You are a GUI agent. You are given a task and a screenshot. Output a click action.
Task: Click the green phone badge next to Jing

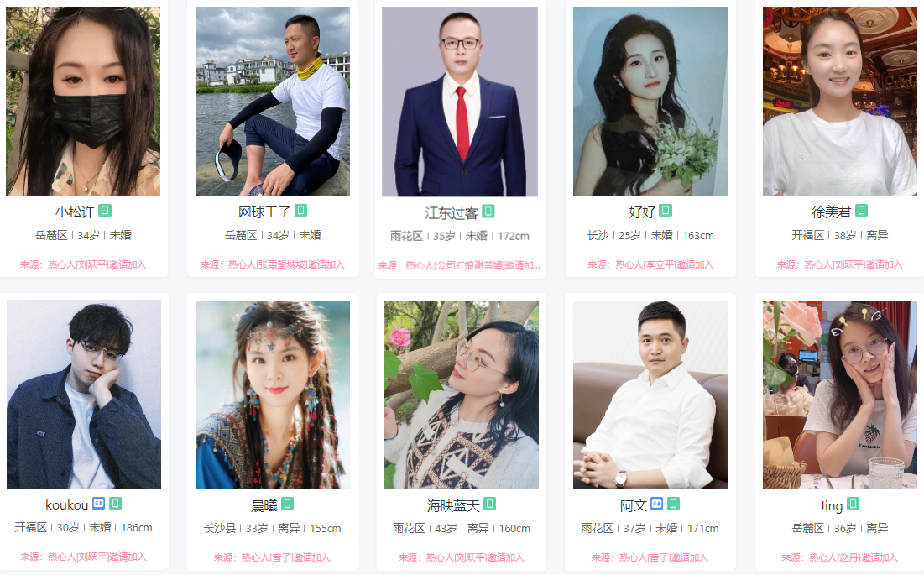tap(853, 504)
